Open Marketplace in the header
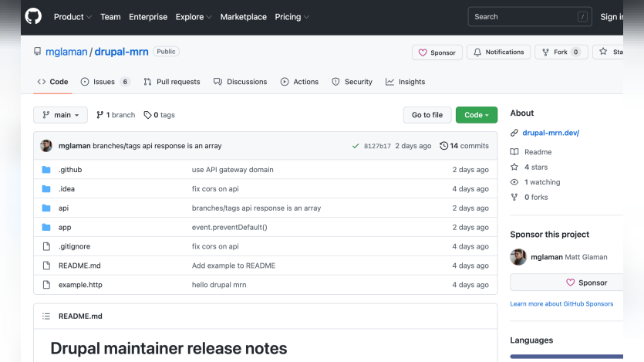This screenshot has width=644, height=362. point(244,17)
